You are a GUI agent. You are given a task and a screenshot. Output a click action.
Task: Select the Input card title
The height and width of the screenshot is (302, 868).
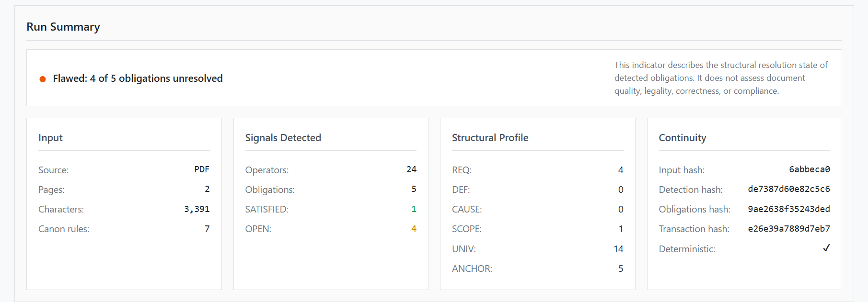[x=50, y=138]
